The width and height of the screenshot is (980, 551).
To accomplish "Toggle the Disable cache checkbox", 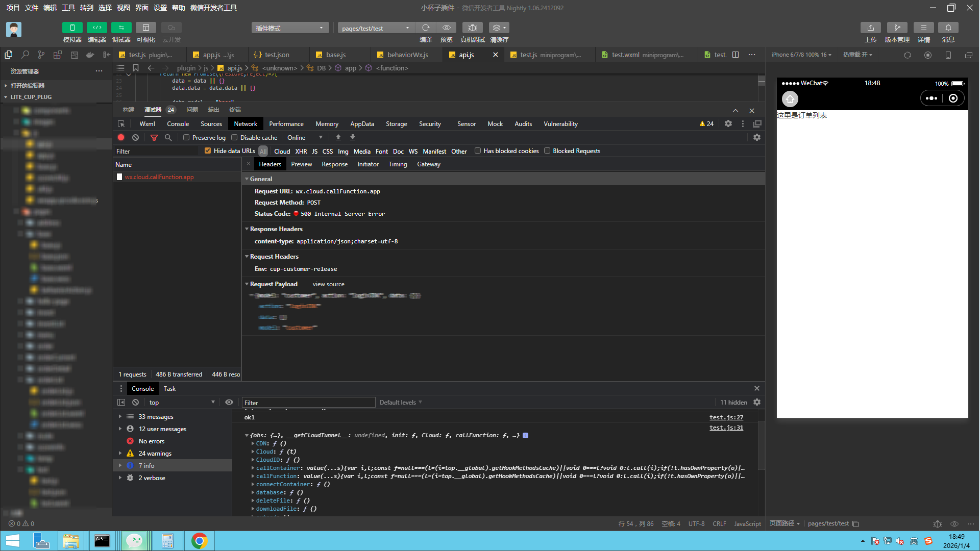I will point(234,138).
